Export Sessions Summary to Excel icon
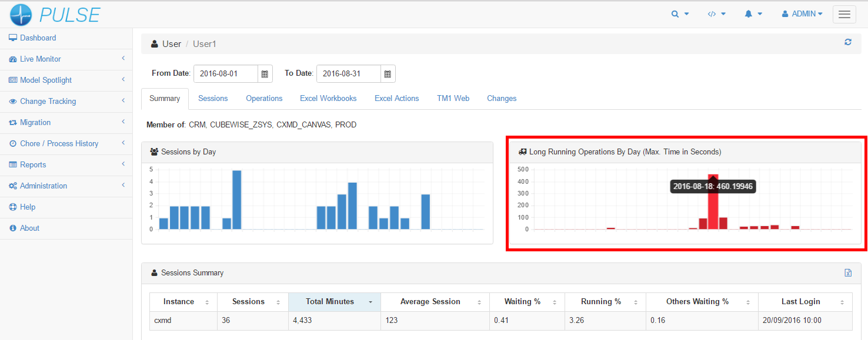This screenshot has width=868, height=340. [x=848, y=272]
